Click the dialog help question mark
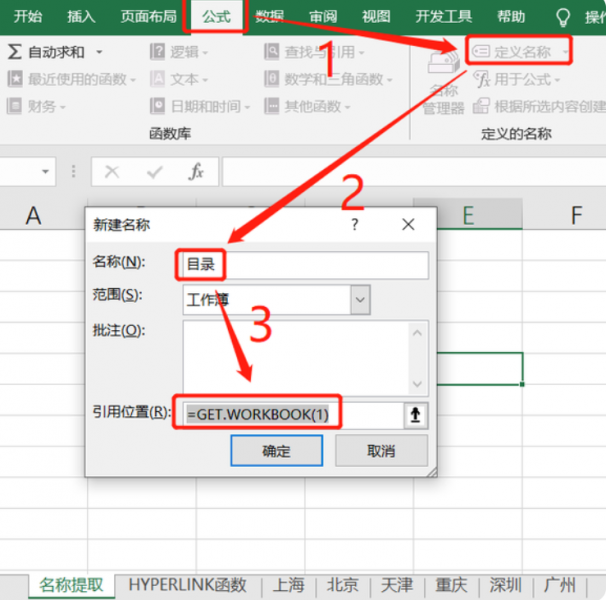This screenshot has width=606, height=600. pos(355,224)
